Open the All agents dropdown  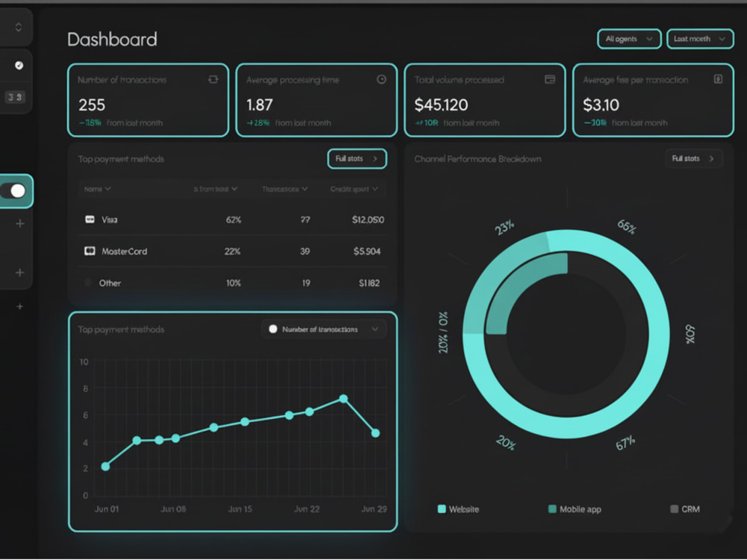629,39
